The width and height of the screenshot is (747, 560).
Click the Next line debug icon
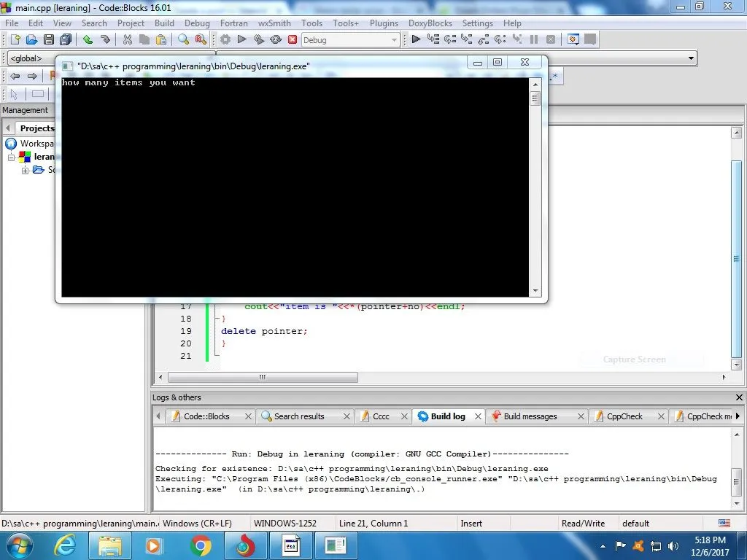[449, 39]
